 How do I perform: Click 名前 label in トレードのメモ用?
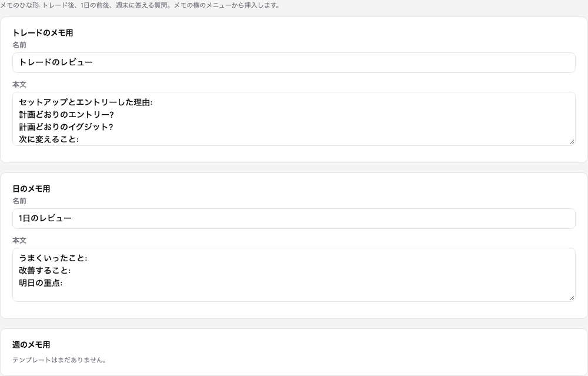[x=19, y=45]
